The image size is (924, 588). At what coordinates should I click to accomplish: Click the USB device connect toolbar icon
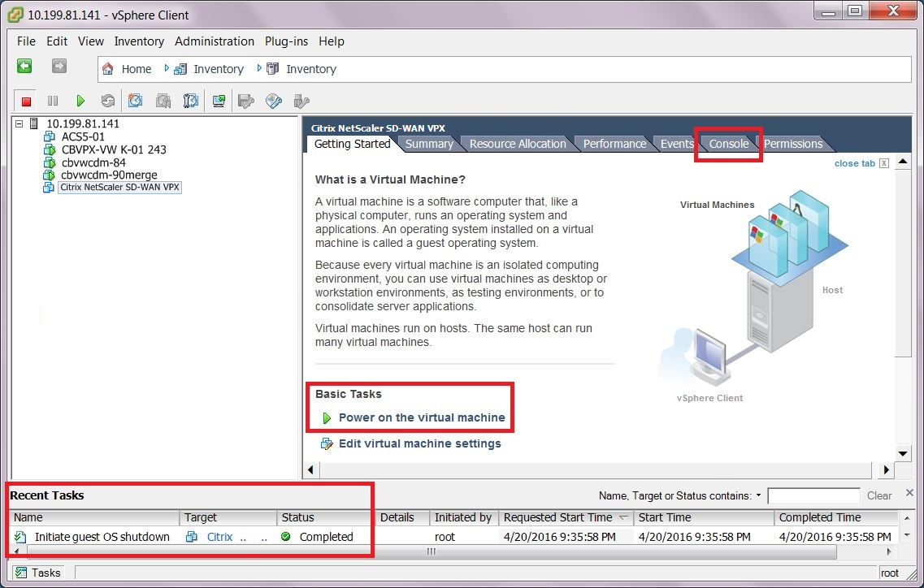(301, 102)
